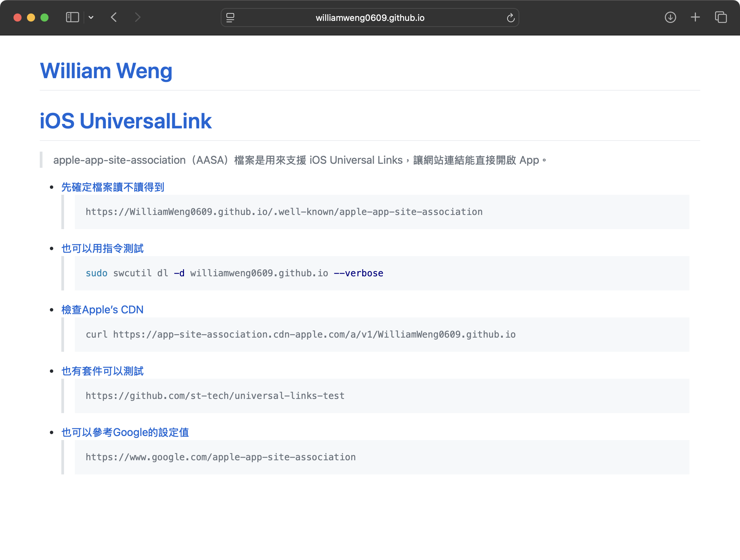Reload the current page

(x=511, y=18)
